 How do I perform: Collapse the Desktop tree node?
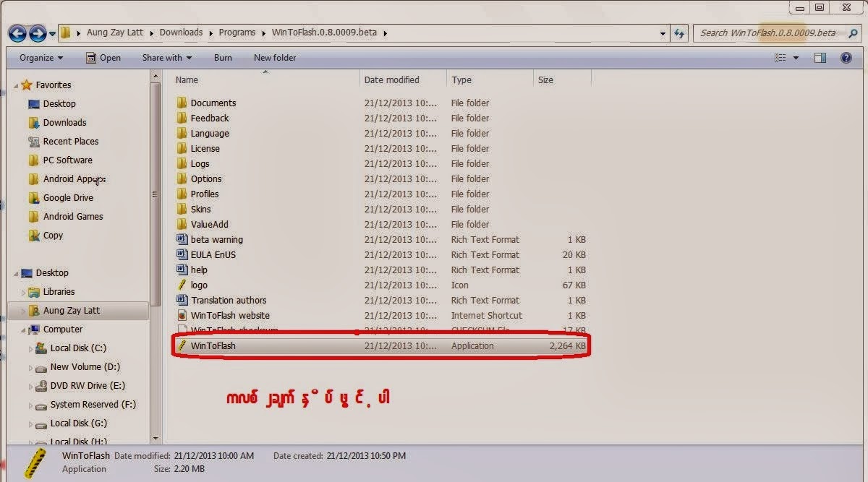(x=16, y=274)
